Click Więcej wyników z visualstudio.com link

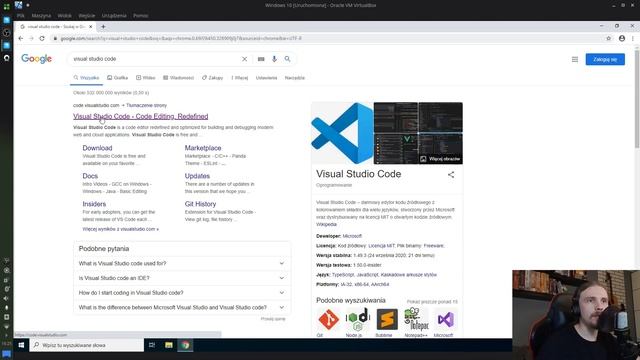point(120,229)
